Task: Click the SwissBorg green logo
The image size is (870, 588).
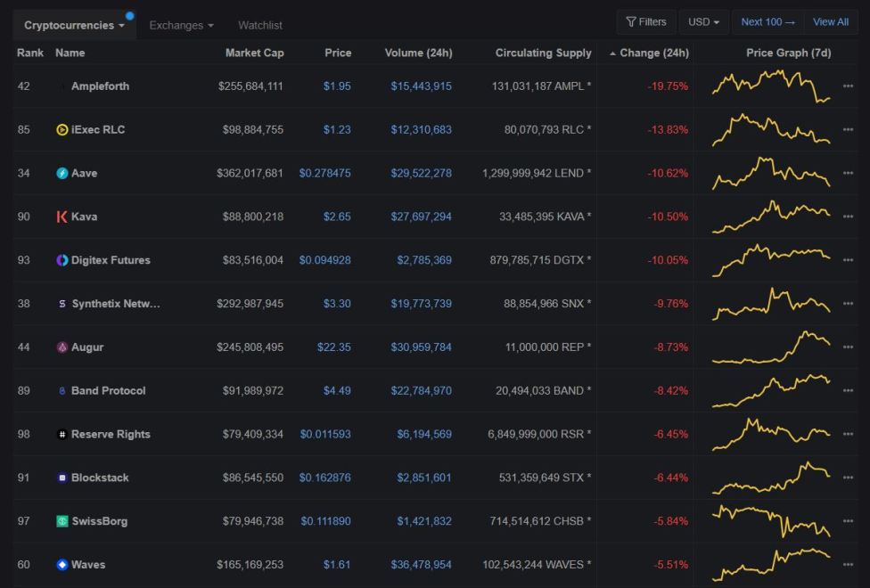Action: [x=62, y=521]
